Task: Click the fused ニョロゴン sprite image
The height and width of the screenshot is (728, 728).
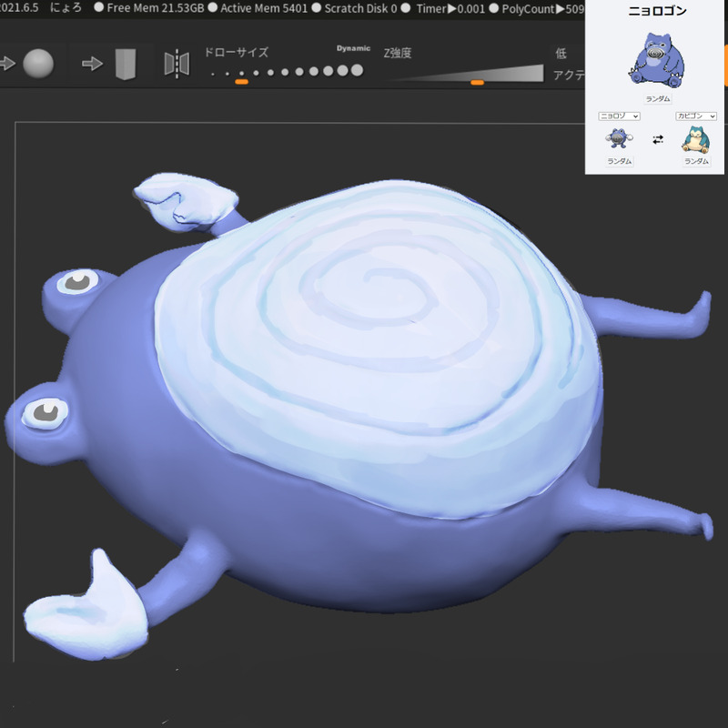Action: pos(656,59)
